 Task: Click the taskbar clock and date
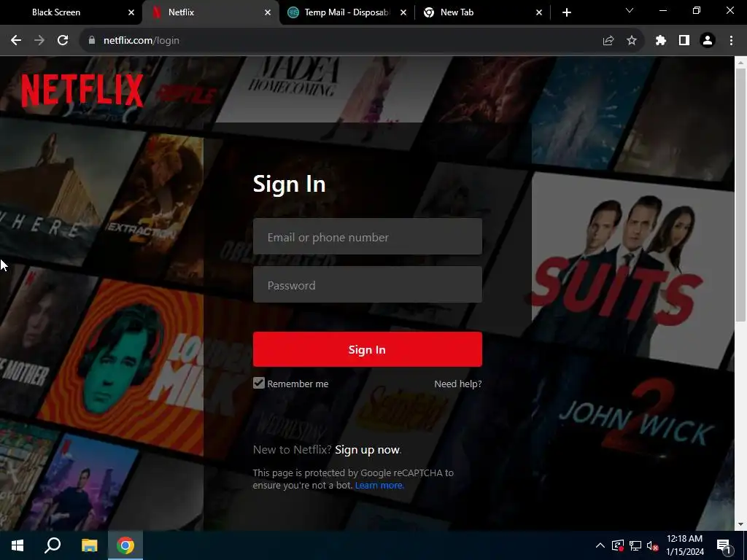coord(684,545)
